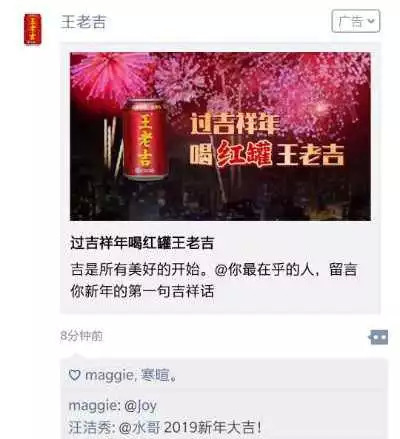Tap the chevron arrow beside 广告
The height and width of the screenshot is (439, 400).
(x=370, y=21)
